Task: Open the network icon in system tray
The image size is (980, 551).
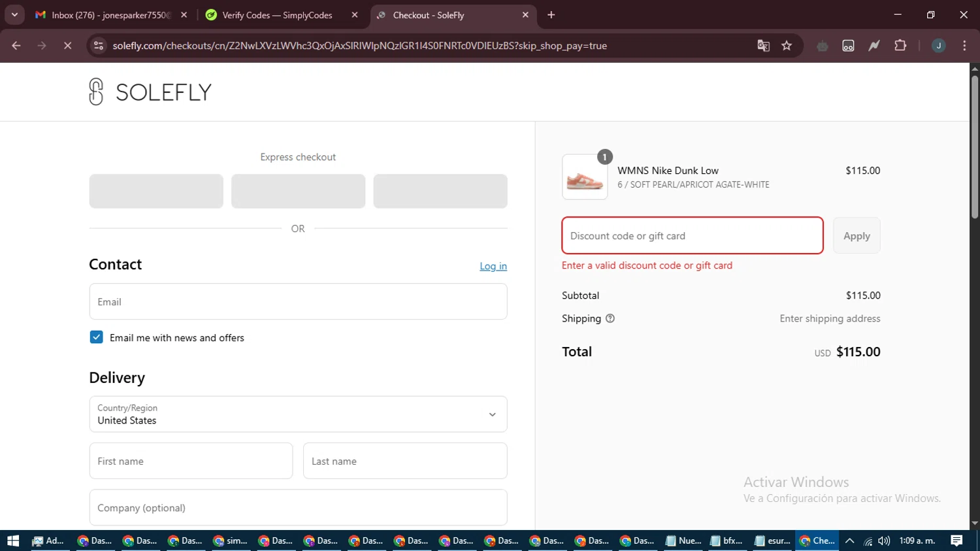Action: pyautogui.click(x=868, y=541)
